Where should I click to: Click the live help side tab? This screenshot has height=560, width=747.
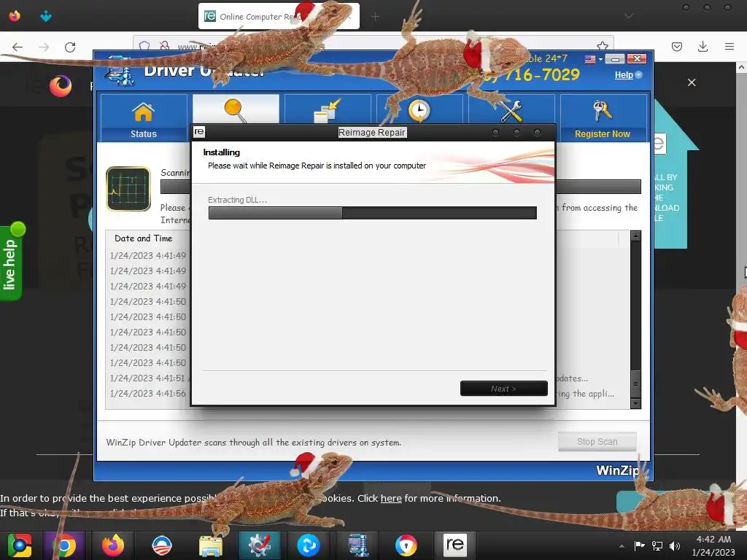coord(10,262)
